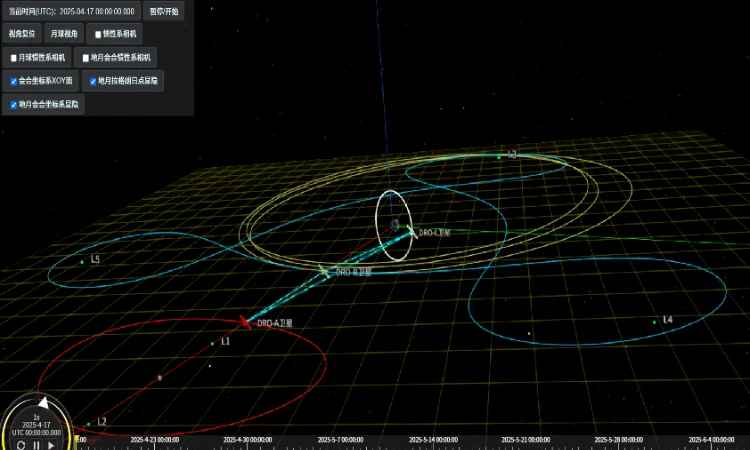Select the DRO-B satellite marker
750x450 pixels.
tap(325, 272)
